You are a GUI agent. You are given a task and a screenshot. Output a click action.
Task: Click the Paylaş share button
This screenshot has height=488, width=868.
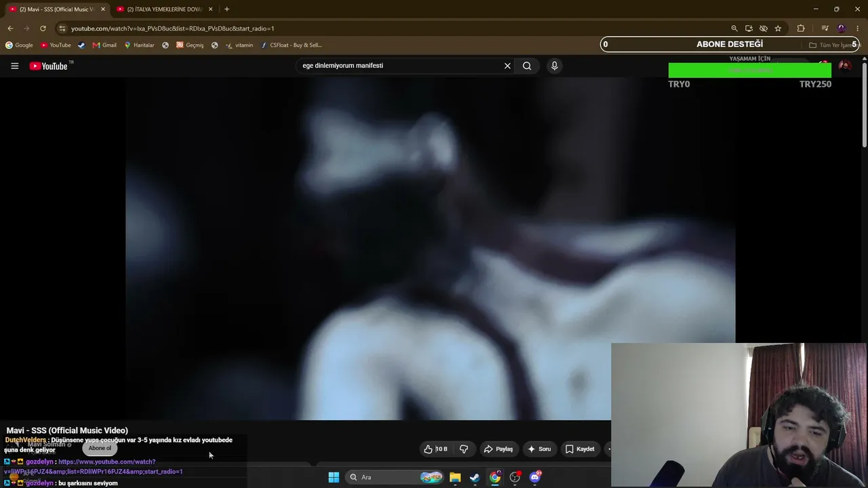point(498,449)
